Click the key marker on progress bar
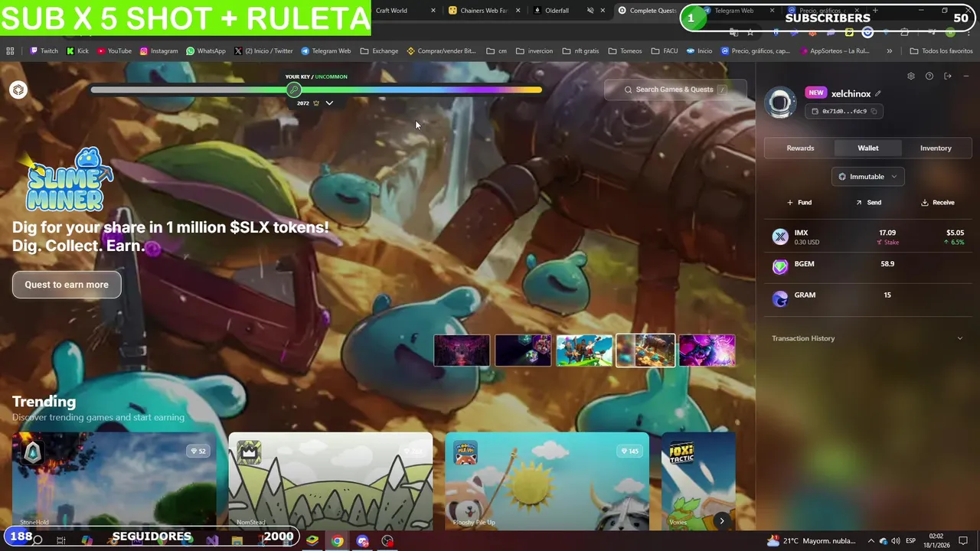This screenshot has width=980, height=551. (294, 90)
